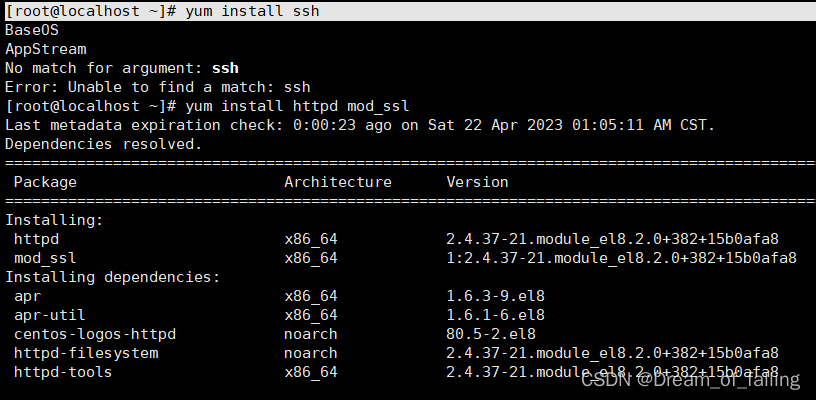Click version 80.5-2.el8 of centos-logos-httpd
The width and height of the screenshot is (816, 400).
(x=491, y=334)
